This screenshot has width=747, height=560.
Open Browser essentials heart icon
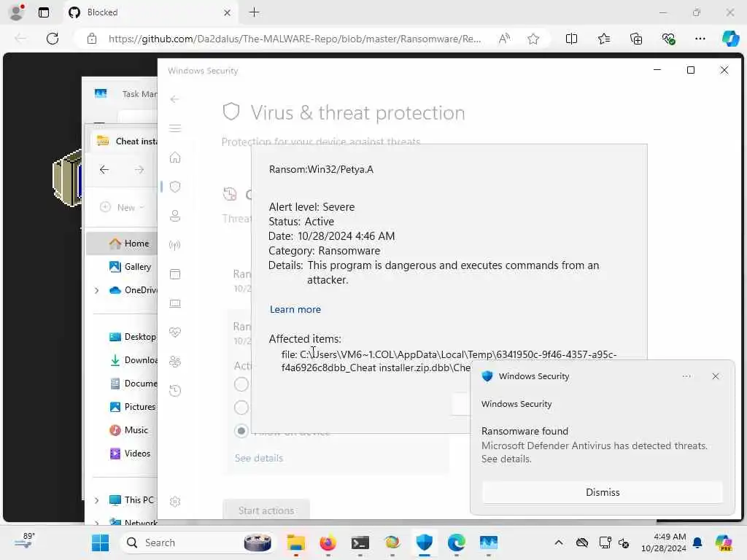point(668,39)
